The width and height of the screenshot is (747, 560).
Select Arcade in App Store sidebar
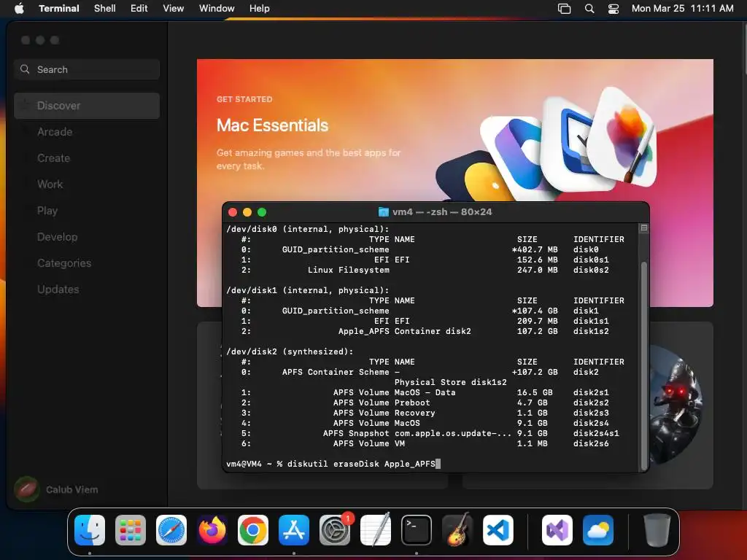87,132
